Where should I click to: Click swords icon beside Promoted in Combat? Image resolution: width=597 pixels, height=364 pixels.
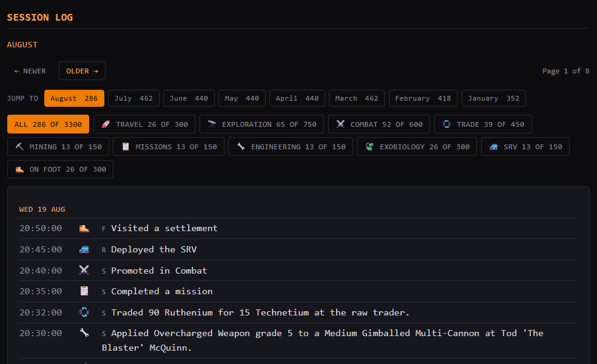[84, 271]
